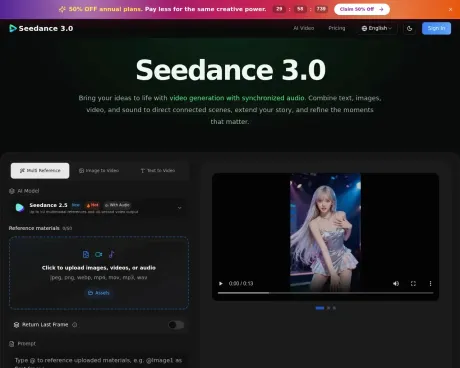Click the AI Model section icon

12,191
